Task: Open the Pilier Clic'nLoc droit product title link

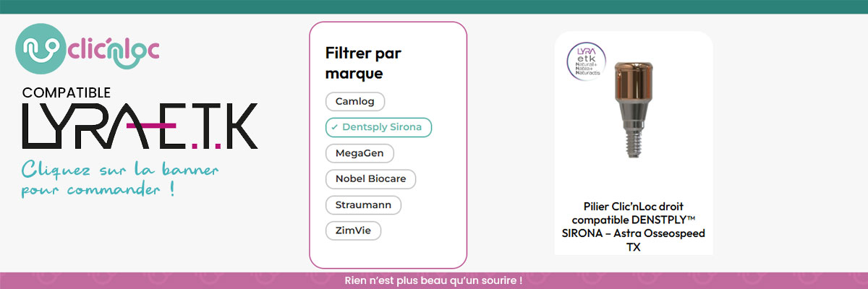Action: pos(633,212)
